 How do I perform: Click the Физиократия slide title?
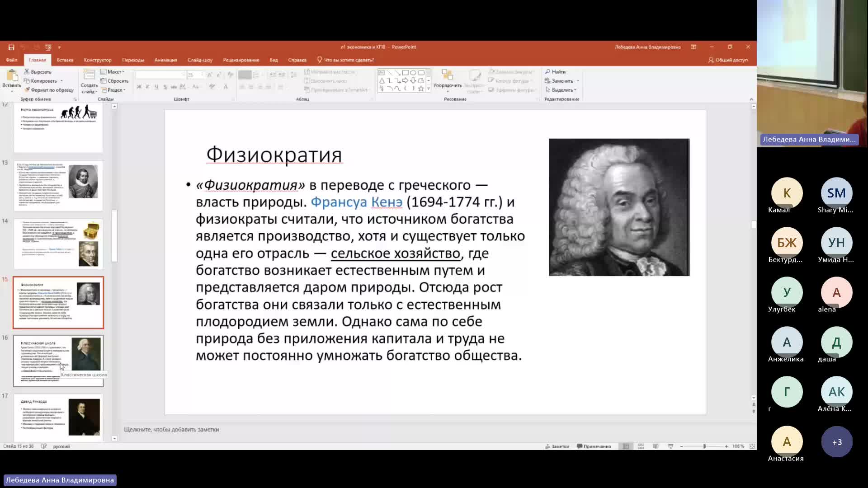pos(274,155)
